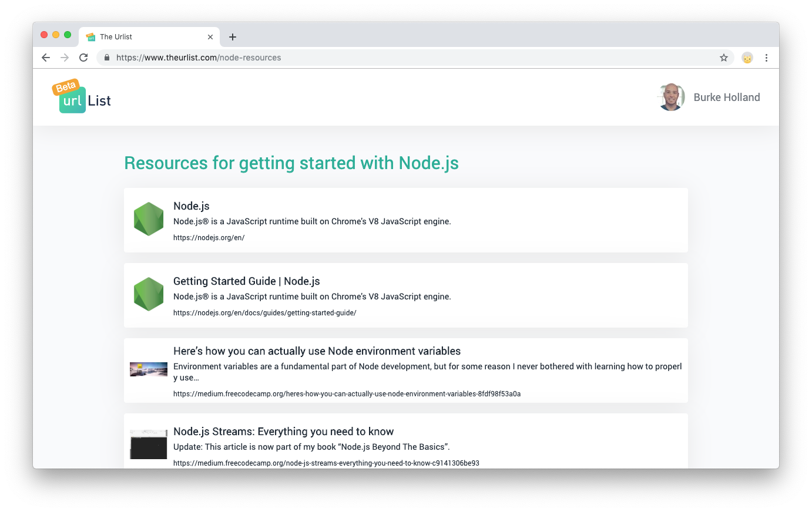Image resolution: width=812 pixels, height=512 pixels.
Task: Click the browser forward arrow
Action: (x=65, y=58)
